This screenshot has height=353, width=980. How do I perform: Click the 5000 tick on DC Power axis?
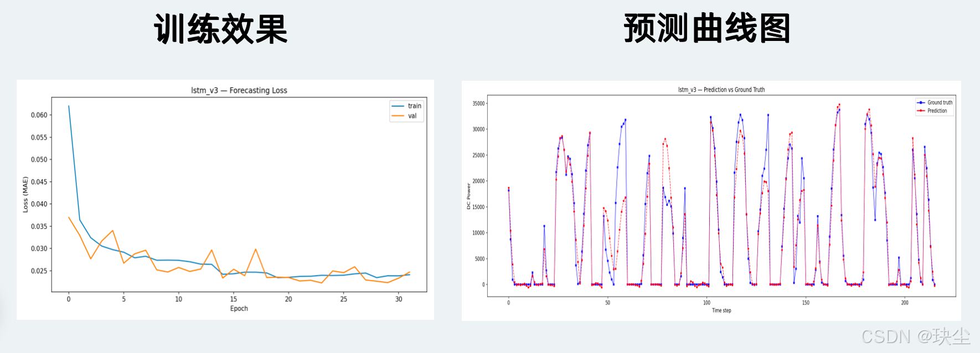click(479, 259)
